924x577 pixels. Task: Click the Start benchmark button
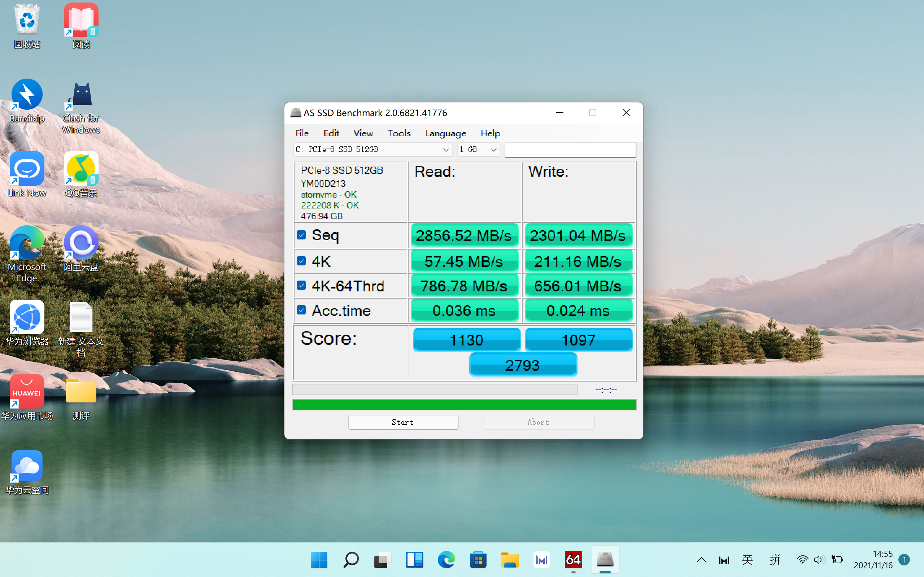click(x=402, y=422)
